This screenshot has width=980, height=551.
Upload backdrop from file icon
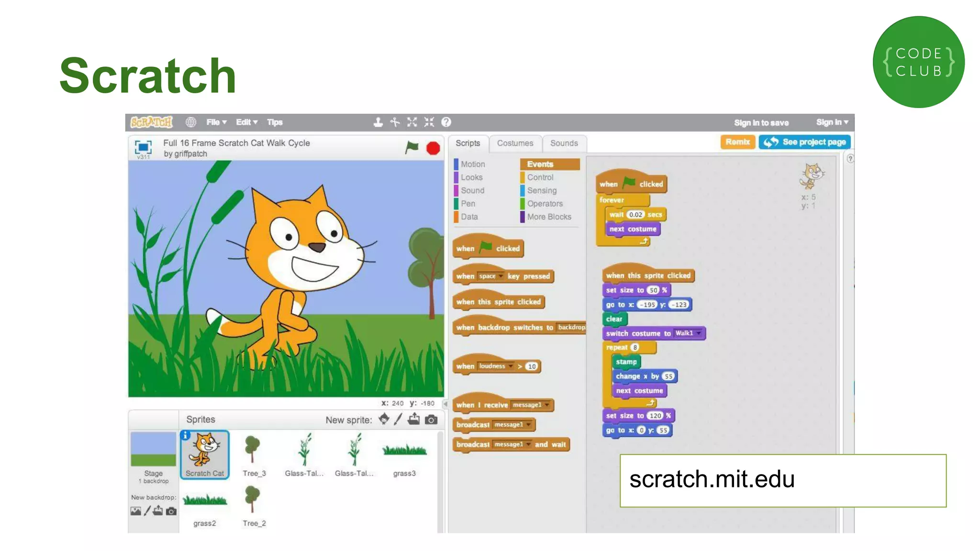158,511
